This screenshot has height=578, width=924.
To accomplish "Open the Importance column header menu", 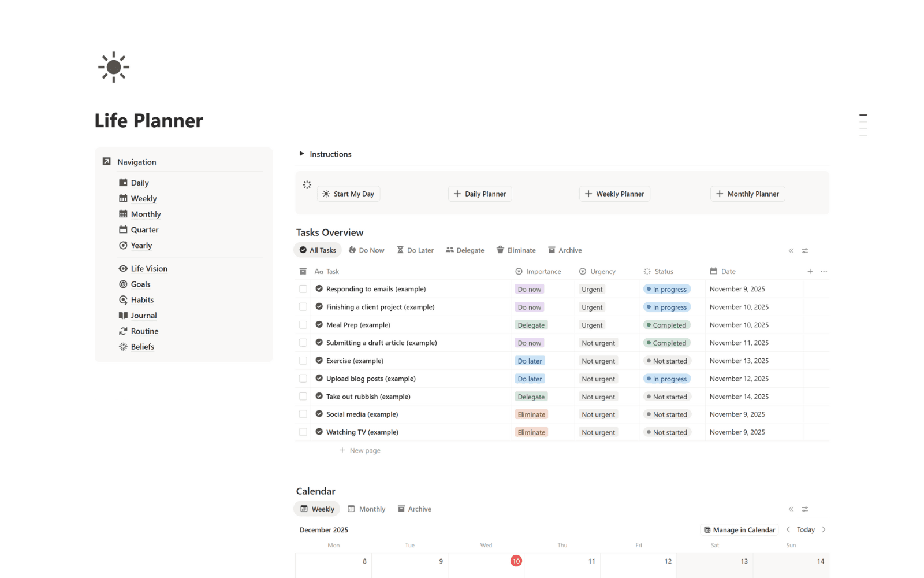I will click(543, 271).
